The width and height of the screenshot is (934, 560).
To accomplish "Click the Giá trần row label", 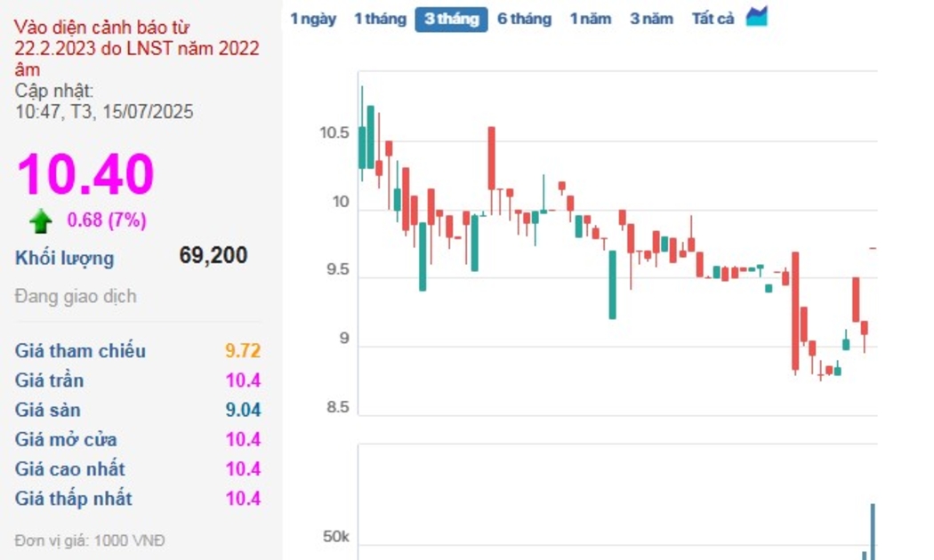I will pyautogui.click(x=49, y=380).
